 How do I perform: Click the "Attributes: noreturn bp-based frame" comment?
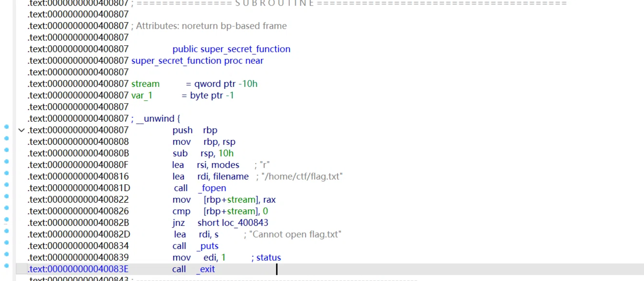click(209, 26)
